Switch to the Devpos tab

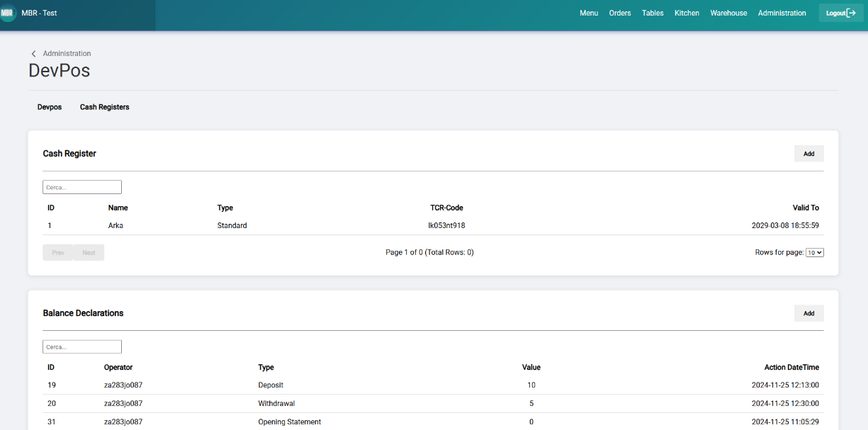click(50, 107)
